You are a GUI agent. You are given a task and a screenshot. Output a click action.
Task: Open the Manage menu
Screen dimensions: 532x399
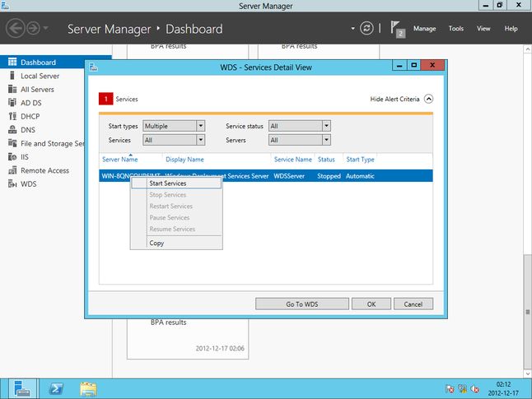pyautogui.click(x=424, y=29)
